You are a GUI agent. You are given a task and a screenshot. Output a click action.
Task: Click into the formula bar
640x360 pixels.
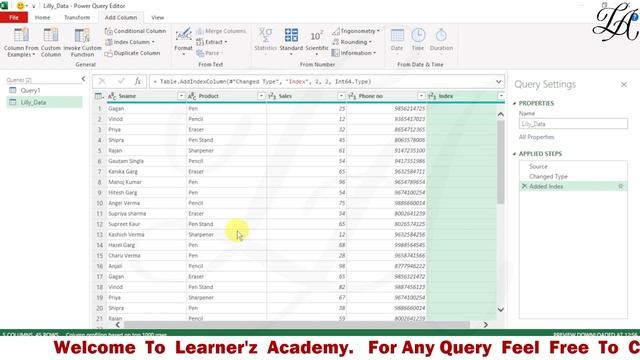click(322, 82)
